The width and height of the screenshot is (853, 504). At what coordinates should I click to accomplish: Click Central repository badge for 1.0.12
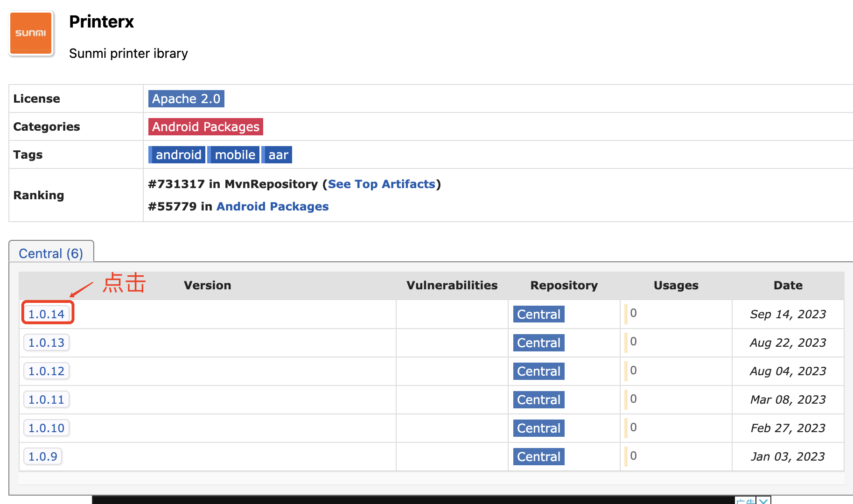(539, 371)
